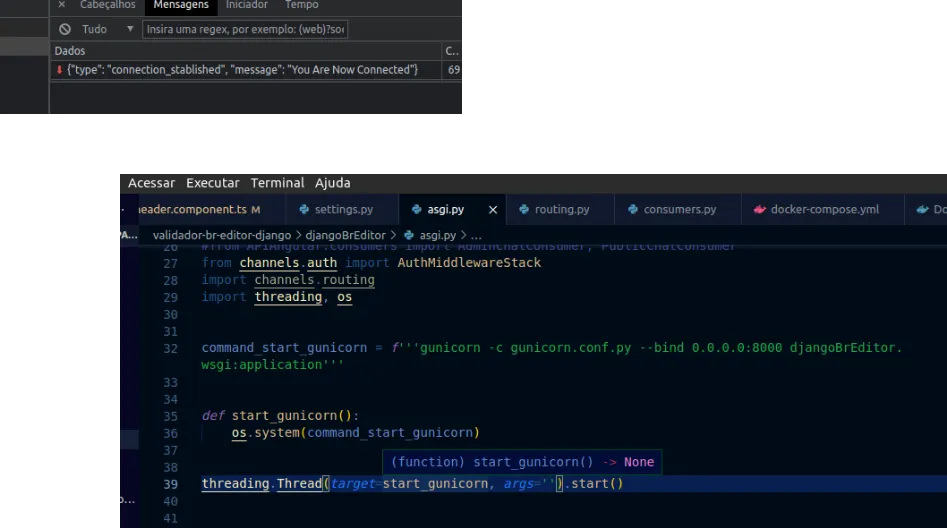Open the Executar menu

212,183
